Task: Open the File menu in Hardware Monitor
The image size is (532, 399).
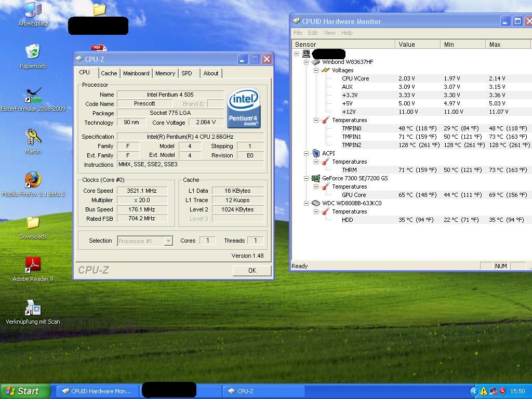Action: click(x=298, y=33)
